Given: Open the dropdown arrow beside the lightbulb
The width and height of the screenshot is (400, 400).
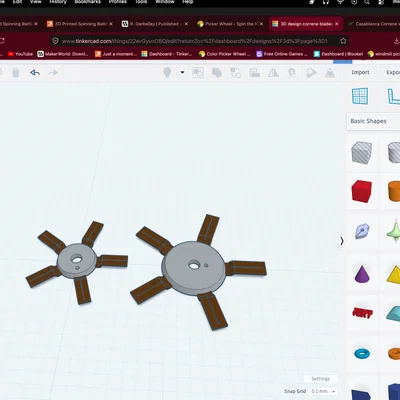Looking at the screenshot, I should [x=182, y=72].
